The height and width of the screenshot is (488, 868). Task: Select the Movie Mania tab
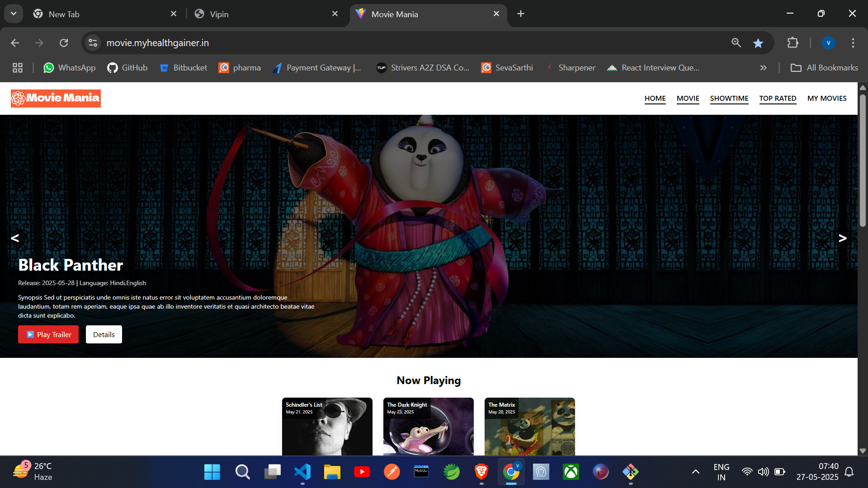click(x=428, y=14)
